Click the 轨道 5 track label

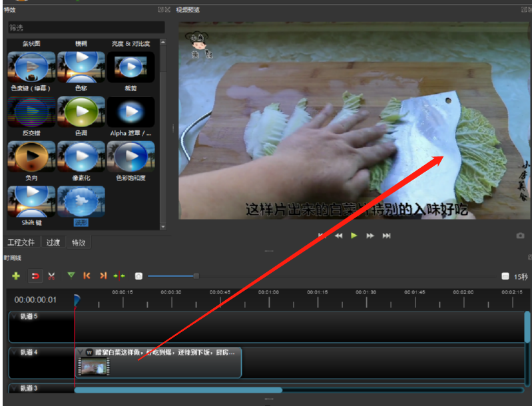(x=29, y=316)
